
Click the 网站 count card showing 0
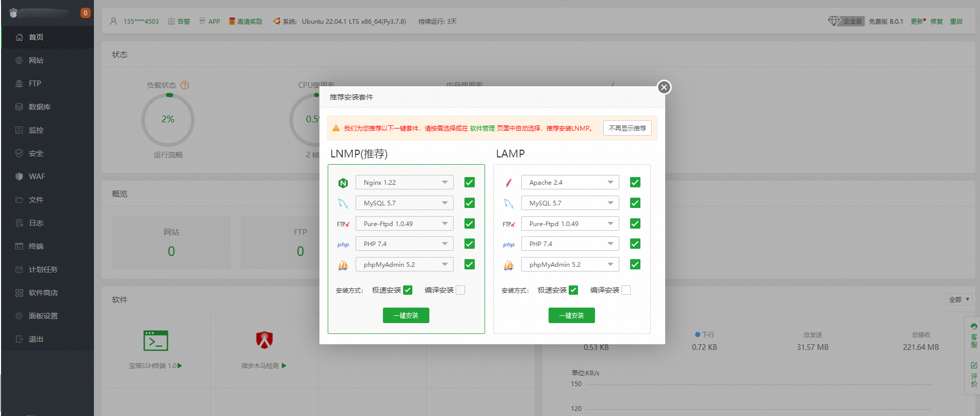point(171,243)
